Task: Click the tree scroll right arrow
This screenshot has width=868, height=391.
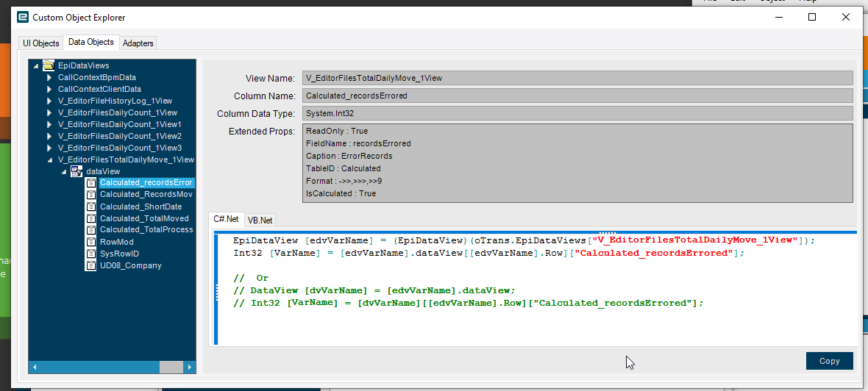Action: [190, 367]
